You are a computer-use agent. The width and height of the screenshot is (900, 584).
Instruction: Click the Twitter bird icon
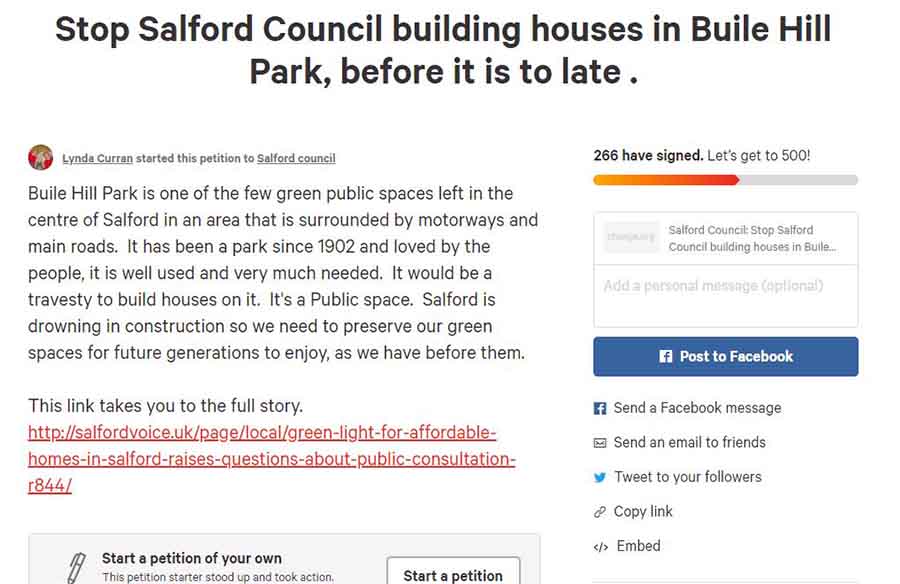[600, 477]
